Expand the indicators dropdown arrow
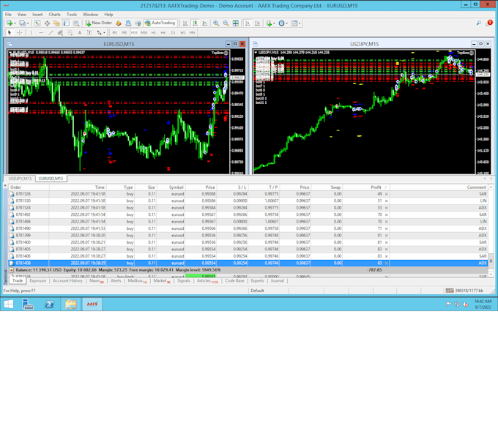 (x=274, y=23)
